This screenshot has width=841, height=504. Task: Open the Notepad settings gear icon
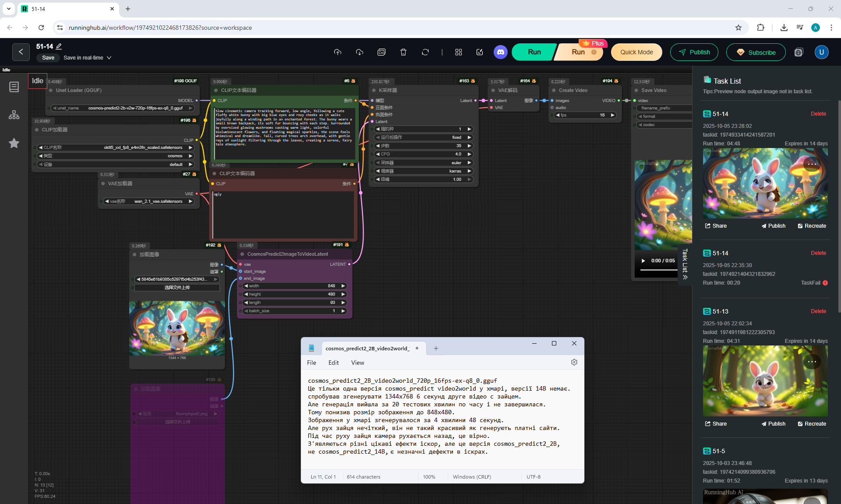point(574,363)
